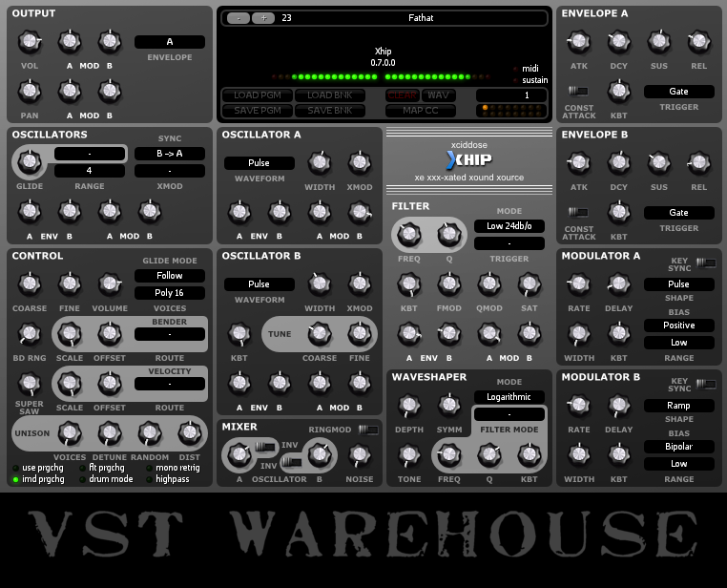Image resolution: width=727 pixels, height=588 pixels.
Task: Click the Envelope B KBT knob
Action: click(x=618, y=212)
